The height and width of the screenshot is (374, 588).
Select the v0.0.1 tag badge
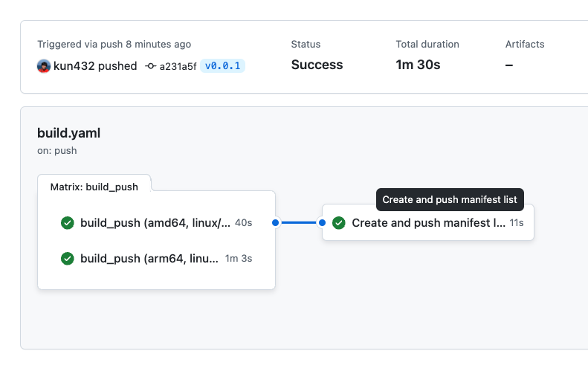pyautogui.click(x=222, y=66)
